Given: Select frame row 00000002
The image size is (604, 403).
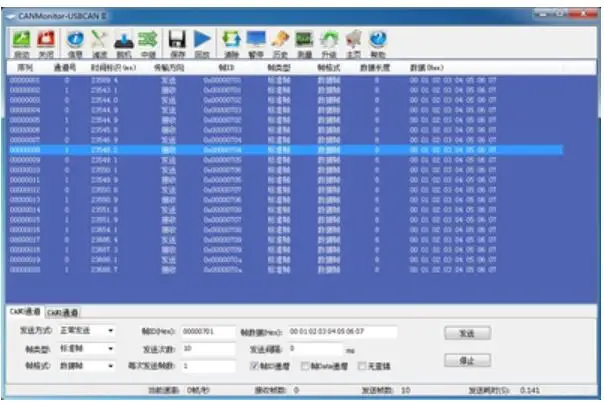Looking at the screenshot, I should click(x=285, y=90).
